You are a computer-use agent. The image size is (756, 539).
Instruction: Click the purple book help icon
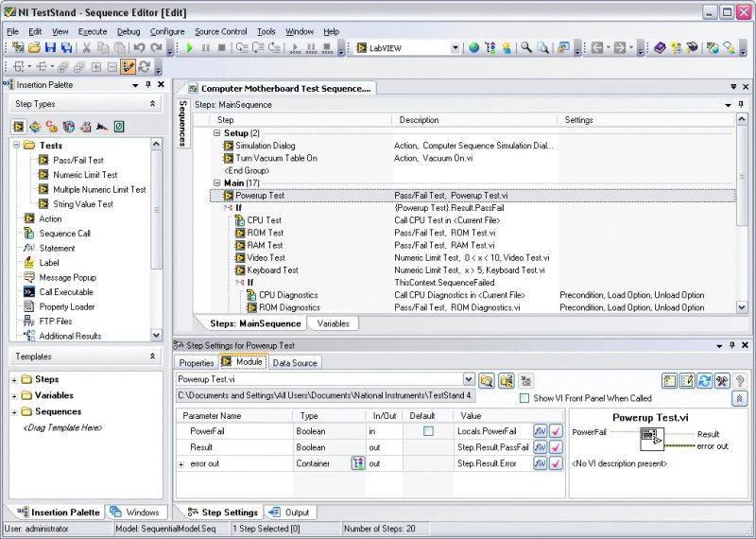pyautogui.click(x=659, y=47)
